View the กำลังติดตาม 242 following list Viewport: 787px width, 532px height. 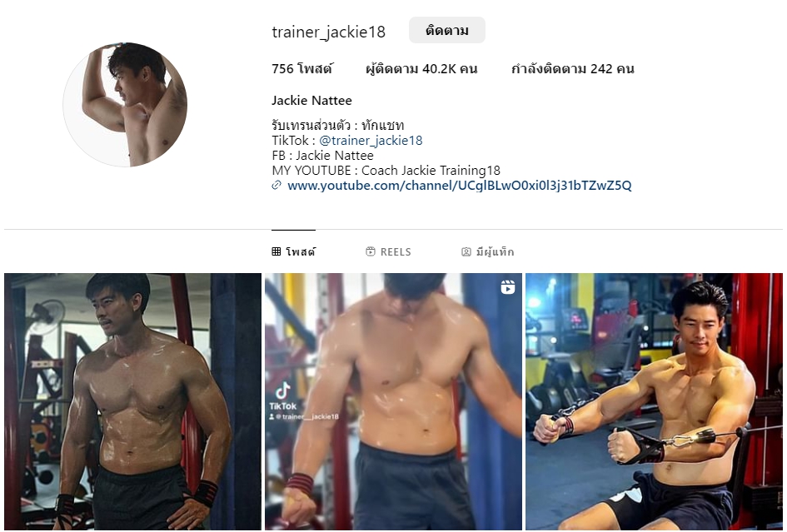coord(573,69)
